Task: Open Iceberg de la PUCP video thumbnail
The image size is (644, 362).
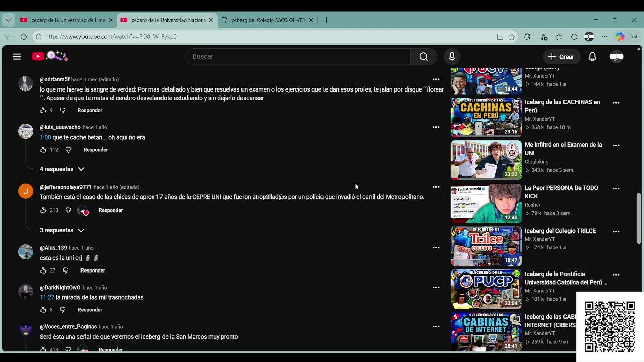Action: tap(486, 289)
